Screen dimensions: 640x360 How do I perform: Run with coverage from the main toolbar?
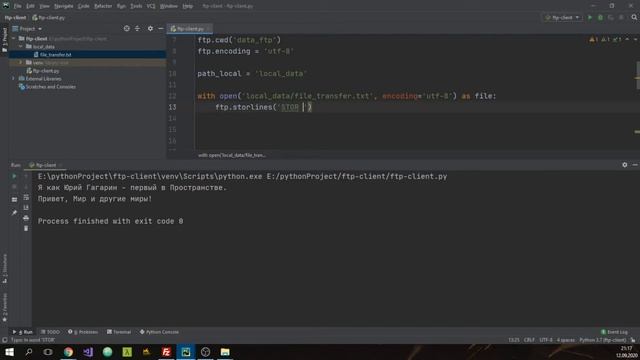click(611, 18)
